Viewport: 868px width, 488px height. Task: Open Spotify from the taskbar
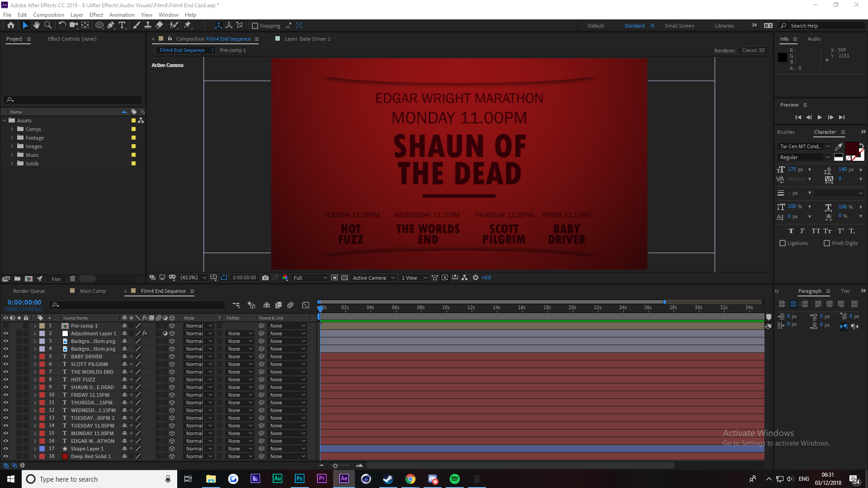click(455, 479)
